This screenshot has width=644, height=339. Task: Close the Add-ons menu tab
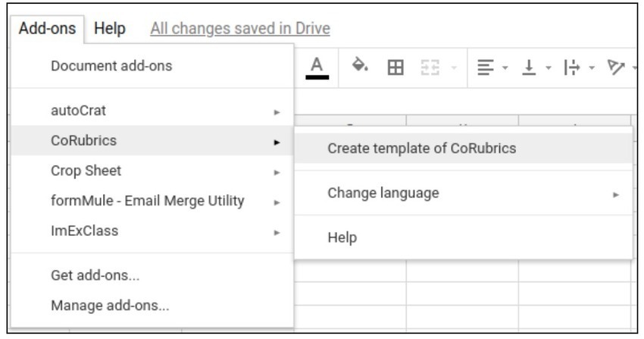coord(48,29)
